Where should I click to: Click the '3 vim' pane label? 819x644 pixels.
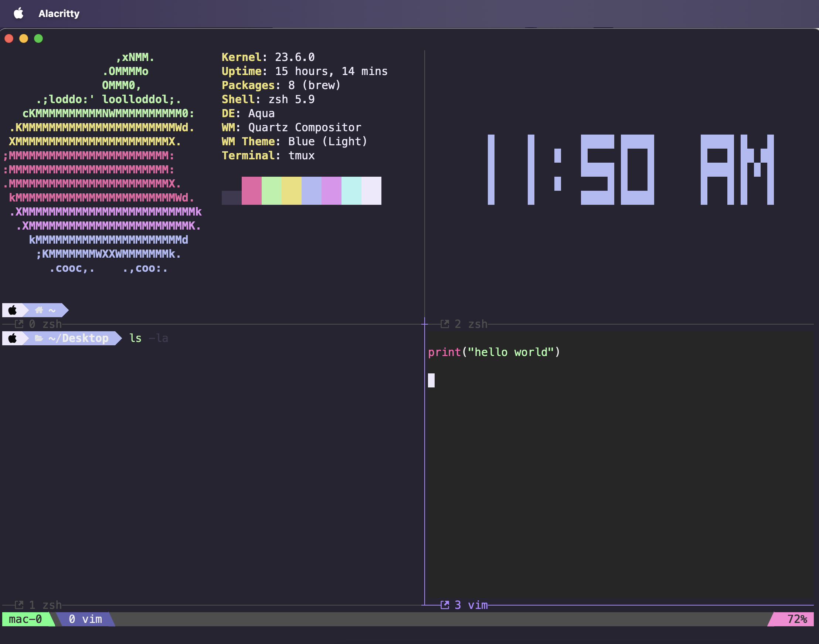[x=471, y=605]
